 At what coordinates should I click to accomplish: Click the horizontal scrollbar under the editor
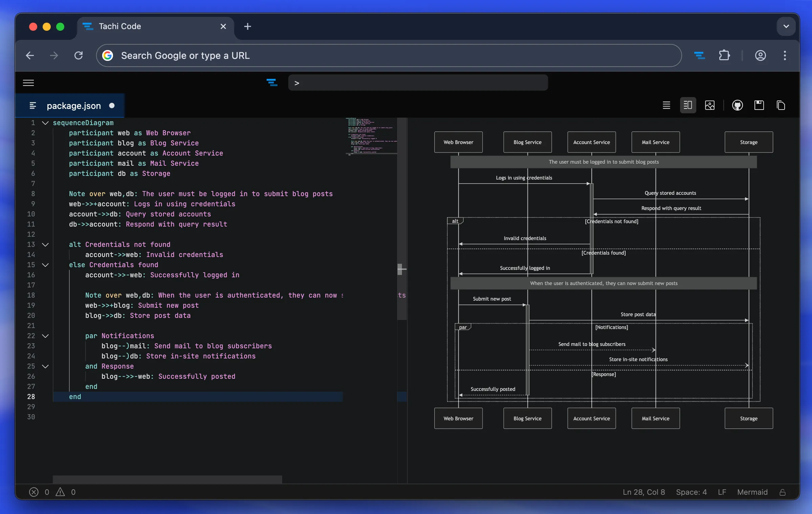click(x=167, y=479)
